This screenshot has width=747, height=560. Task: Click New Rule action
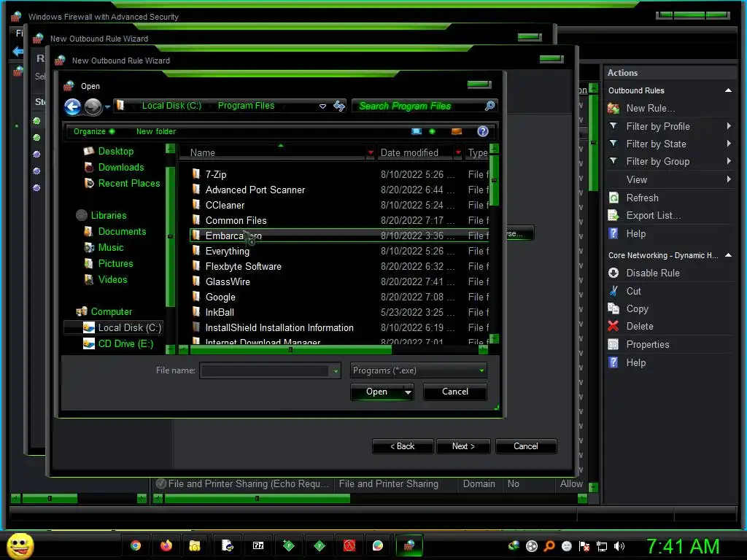click(x=650, y=109)
